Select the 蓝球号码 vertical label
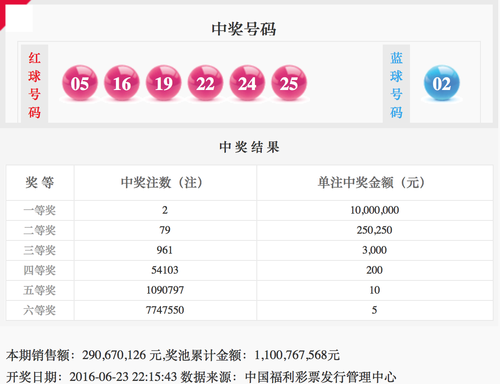 pos(396,85)
